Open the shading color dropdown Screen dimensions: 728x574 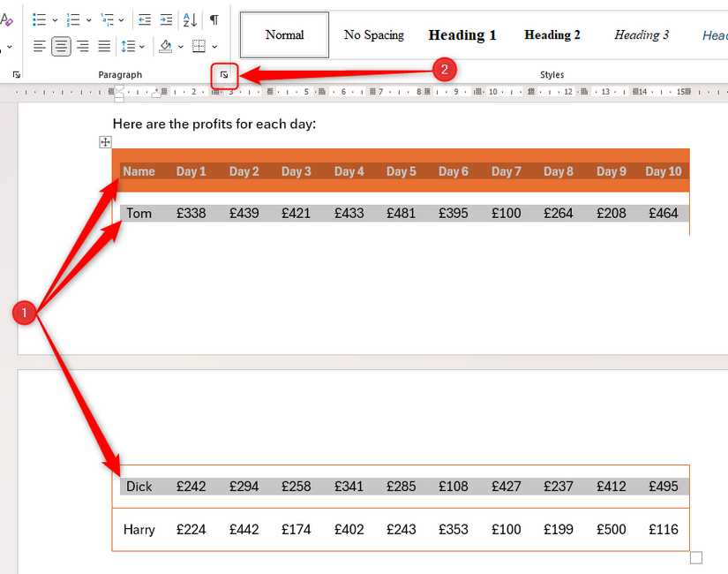[181, 46]
